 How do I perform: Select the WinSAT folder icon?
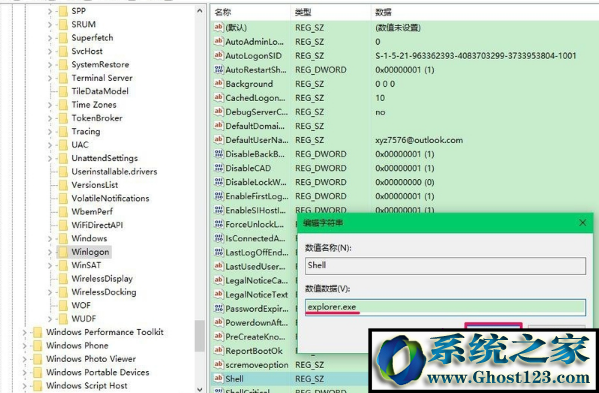click(63, 265)
